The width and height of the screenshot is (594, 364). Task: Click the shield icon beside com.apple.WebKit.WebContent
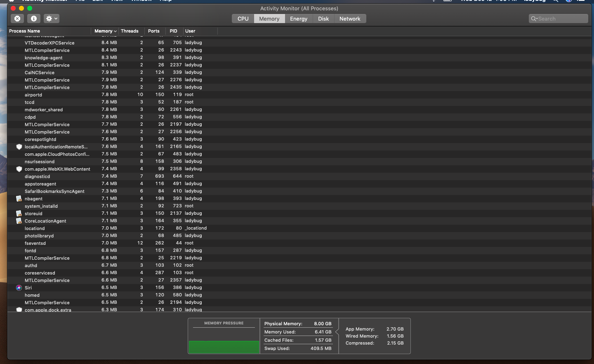tap(19, 169)
